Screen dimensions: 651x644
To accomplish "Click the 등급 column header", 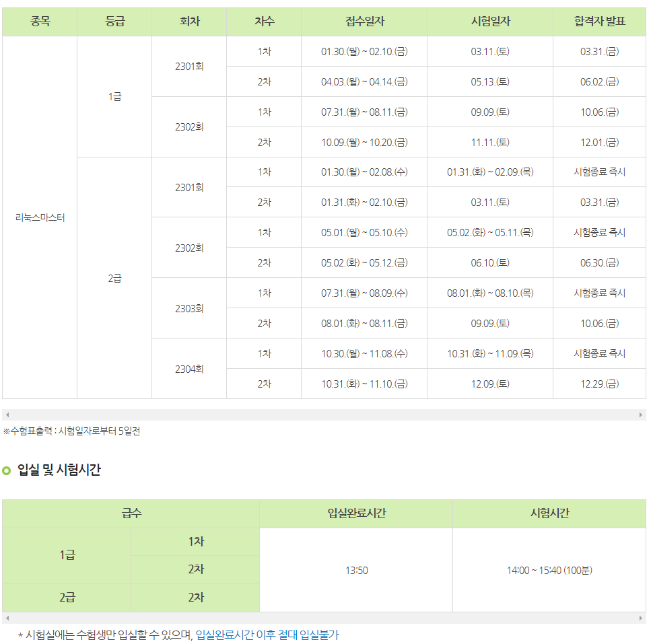I will 116,22.
